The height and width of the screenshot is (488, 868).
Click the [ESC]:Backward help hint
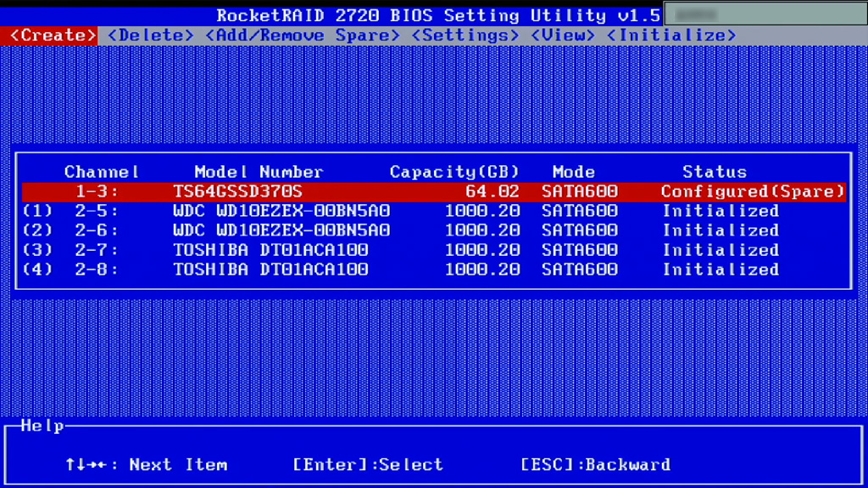[596, 465]
